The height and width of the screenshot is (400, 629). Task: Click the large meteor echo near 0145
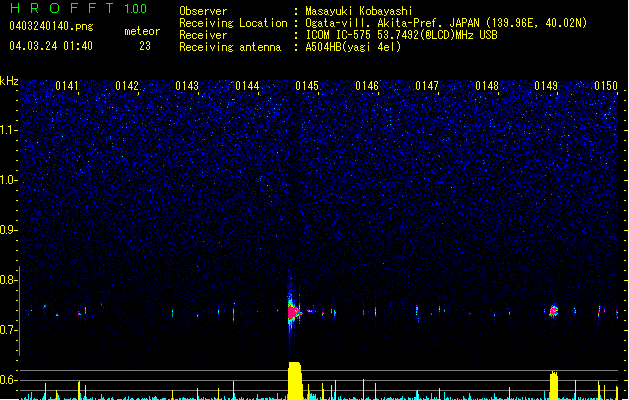294,312
